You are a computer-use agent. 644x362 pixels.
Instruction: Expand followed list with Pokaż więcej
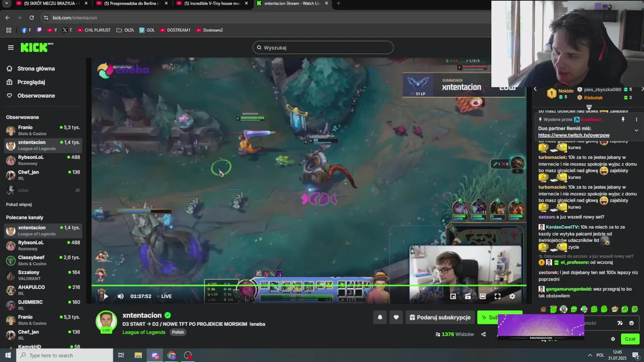[x=19, y=205]
